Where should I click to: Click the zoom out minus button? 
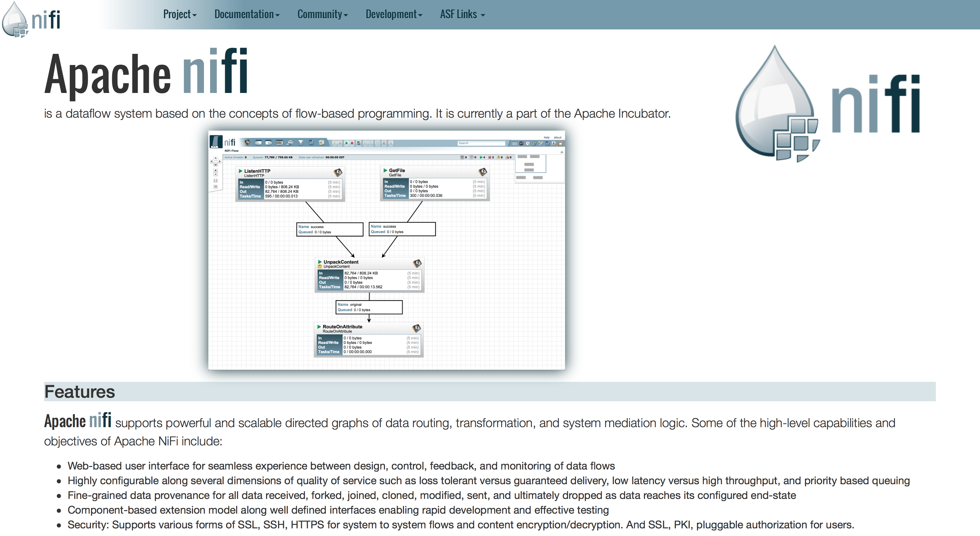pyautogui.click(x=215, y=175)
